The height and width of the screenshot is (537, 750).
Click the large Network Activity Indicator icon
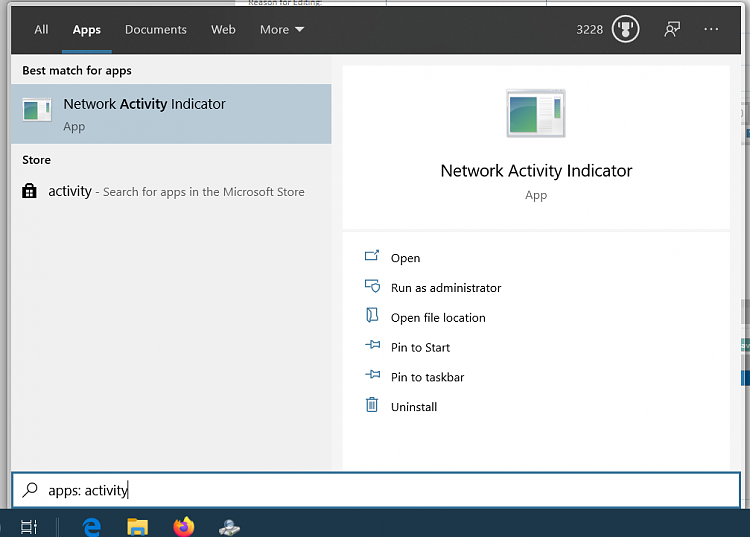coord(535,113)
